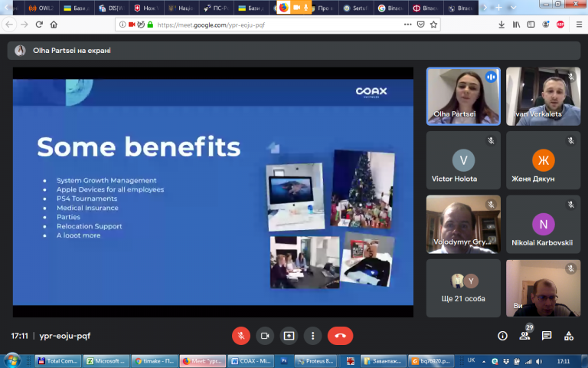Click the Present Now screen-share icon
This screenshot has height=368, width=588.
pyautogui.click(x=289, y=336)
